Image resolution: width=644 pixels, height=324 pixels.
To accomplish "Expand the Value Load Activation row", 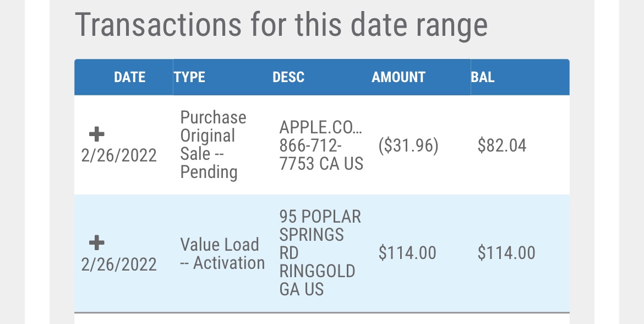I will pyautogui.click(x=96, y=242).
